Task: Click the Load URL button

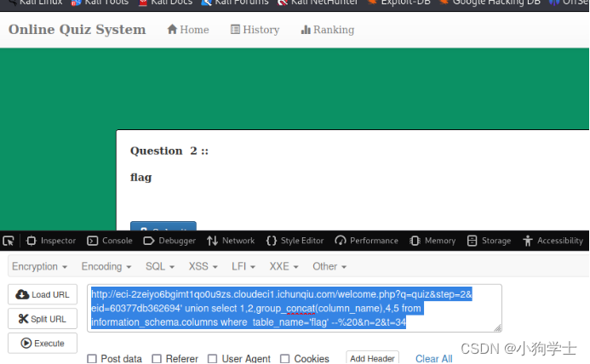Action: coord(43,294)
